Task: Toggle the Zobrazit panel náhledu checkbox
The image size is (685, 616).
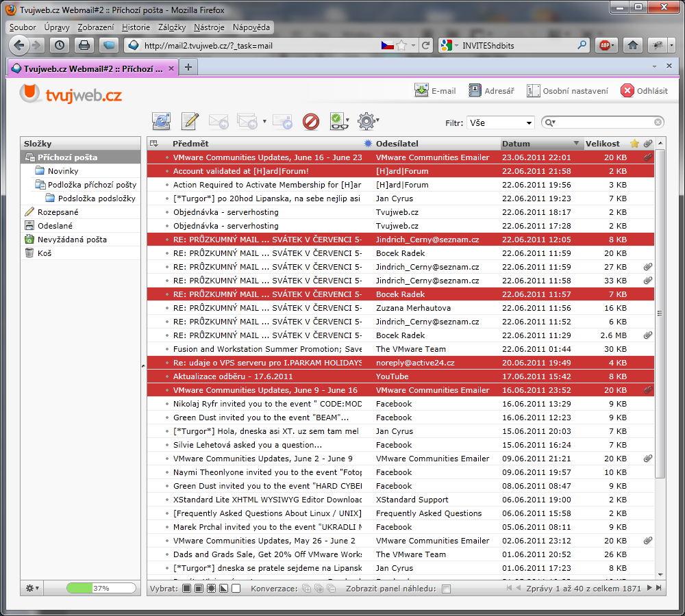Action: pyautogui.click(x=447, y=589)
